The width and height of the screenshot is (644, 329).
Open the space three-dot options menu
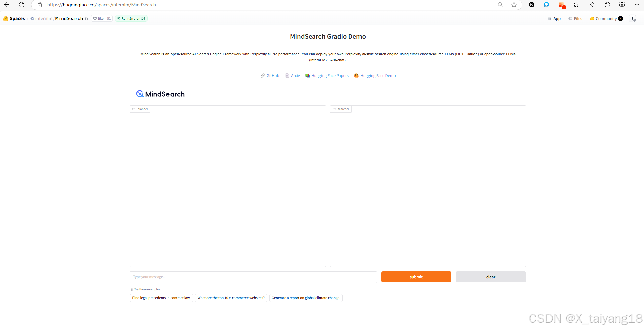coord(633,19)
